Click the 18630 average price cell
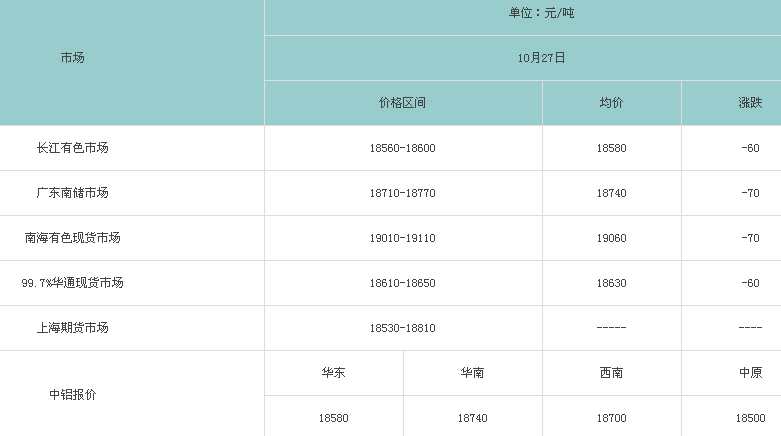The height and width of the screenshot is (436, 781). pyautogui.click(x=611, y=283)
